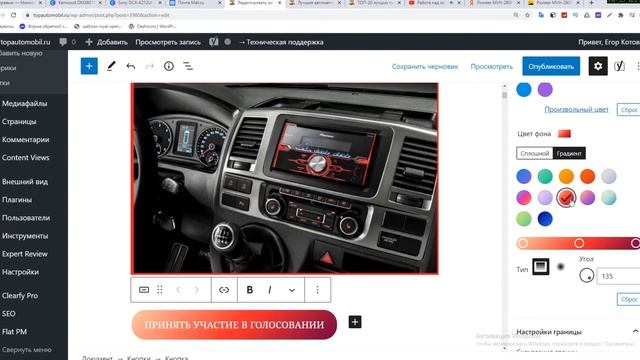Select the purple text color swatch
Viewport: 640px width, 360px height.
tap(545, 89)
